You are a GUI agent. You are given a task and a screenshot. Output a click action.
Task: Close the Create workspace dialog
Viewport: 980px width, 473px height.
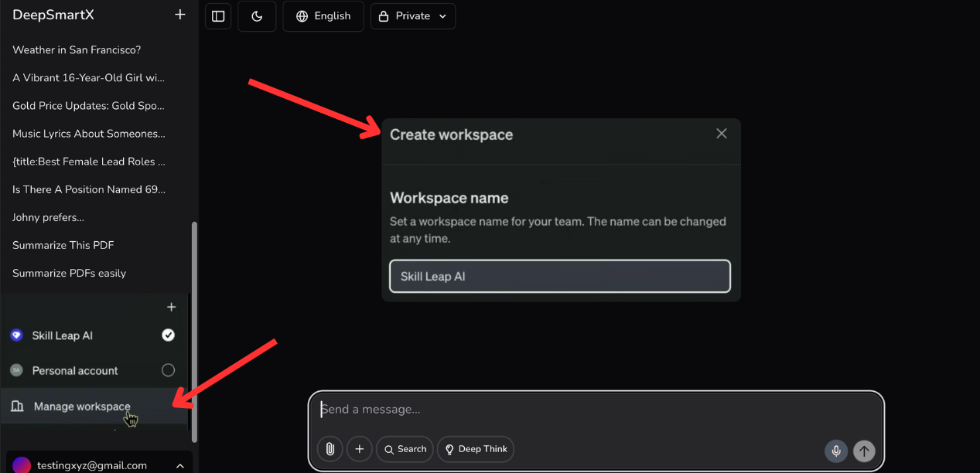[722, 134]
